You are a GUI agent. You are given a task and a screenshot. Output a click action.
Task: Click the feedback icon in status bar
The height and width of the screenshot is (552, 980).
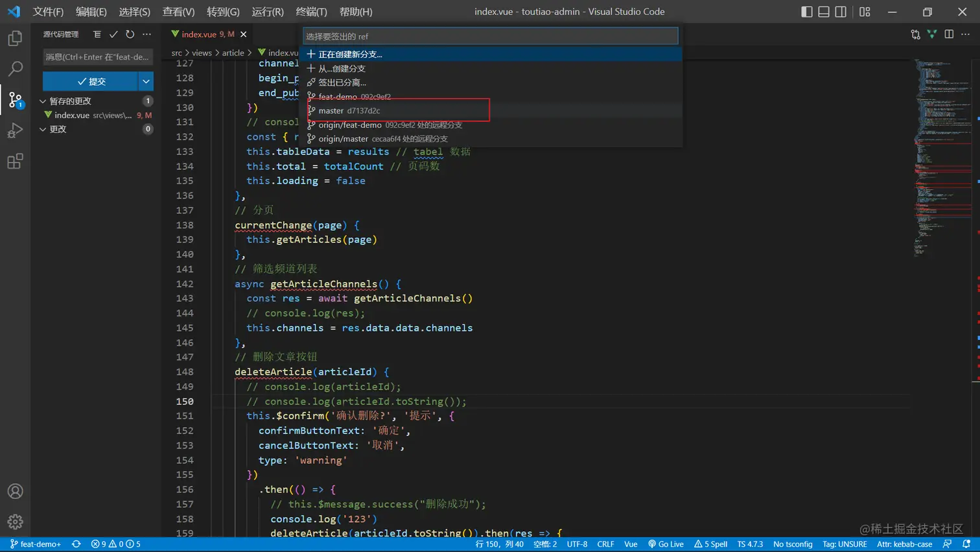click(948, 544)
